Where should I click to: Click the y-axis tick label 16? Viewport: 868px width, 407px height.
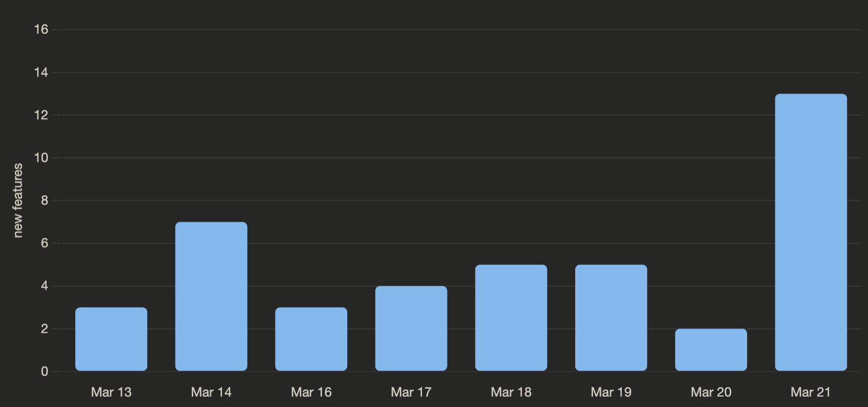(x=41, y=30)
